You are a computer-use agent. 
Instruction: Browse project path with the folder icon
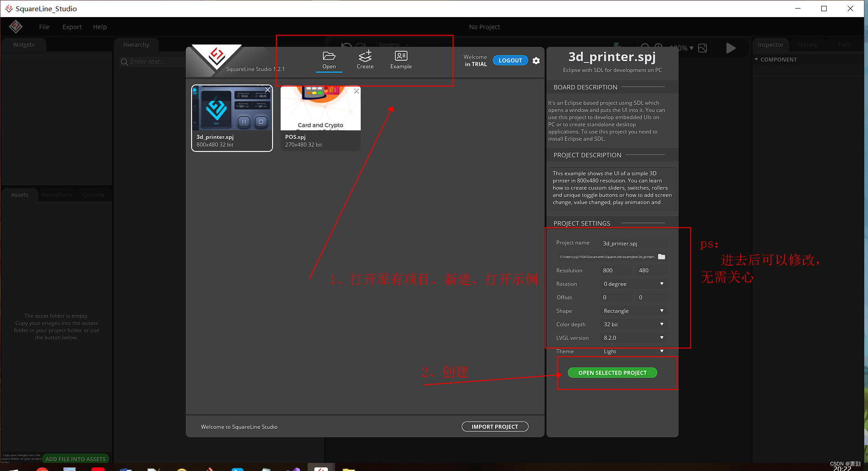click(x=661, y=257)
